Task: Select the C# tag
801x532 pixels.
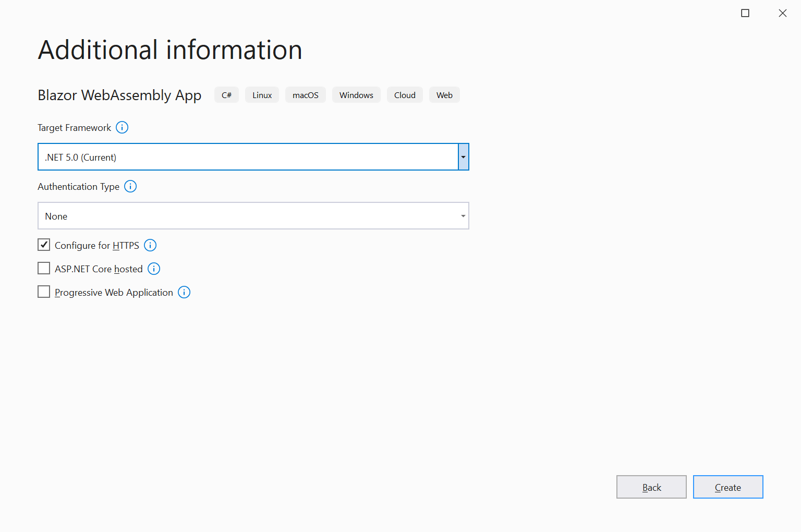Action: pyautogui.click(x=226, y=94)
